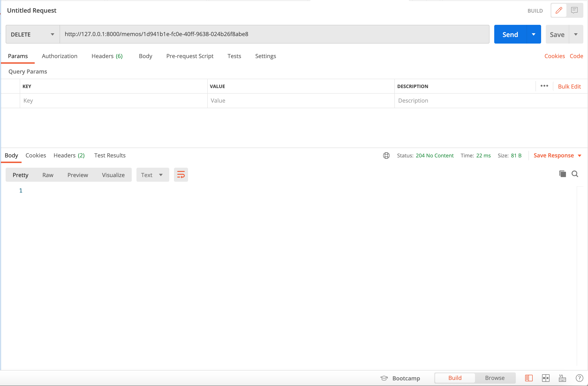Click the search magnifier icon in response

(x=575, y=174)
